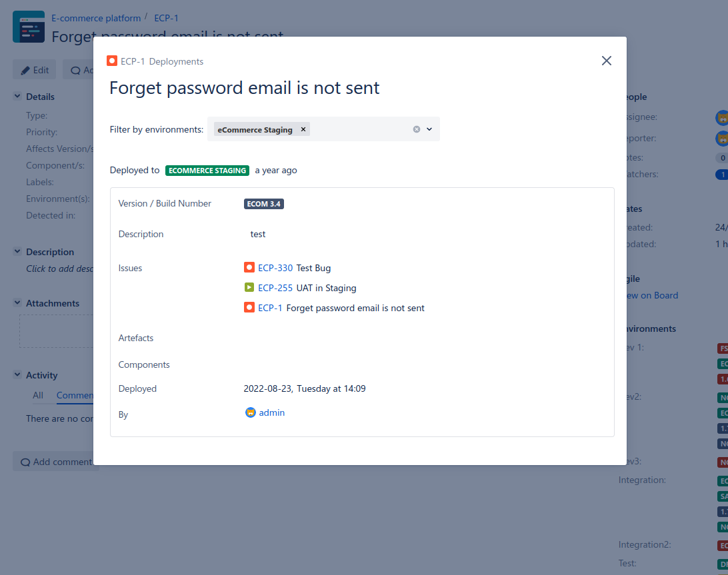Remove the eCommerce Staging filter chip
This screenshot has width=728, height=575.
[303, 129]
